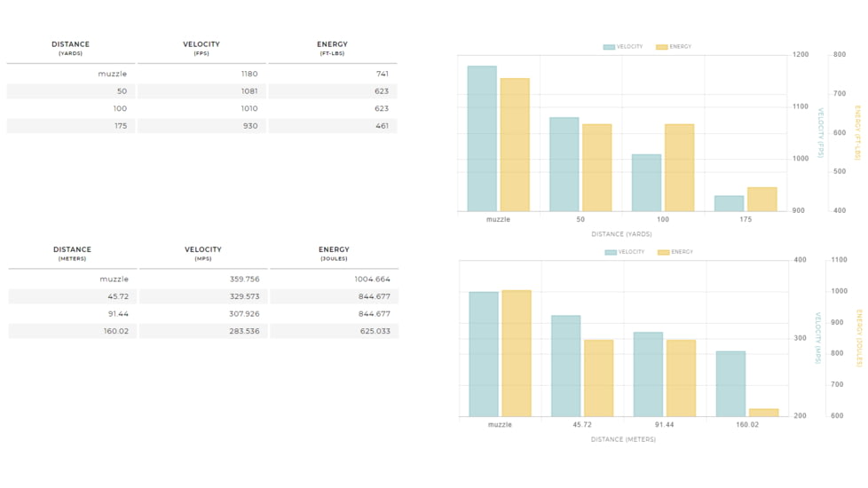Click the Energy (Joules) column header
The width and height of the screenshot is (868, 488).
point(334,253)
